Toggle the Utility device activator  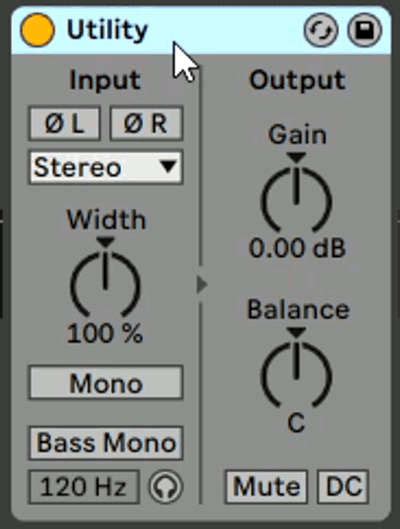click(37, 30)
